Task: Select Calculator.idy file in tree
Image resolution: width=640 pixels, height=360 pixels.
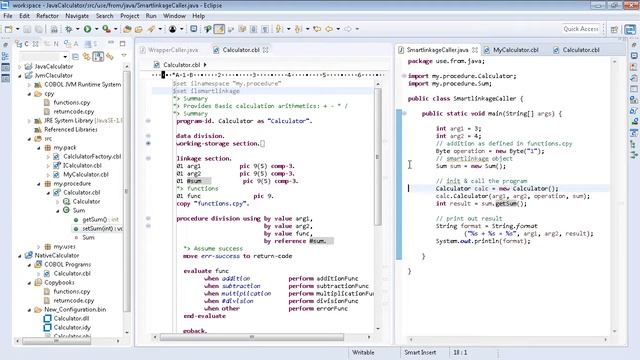Action: click(72, 327)
